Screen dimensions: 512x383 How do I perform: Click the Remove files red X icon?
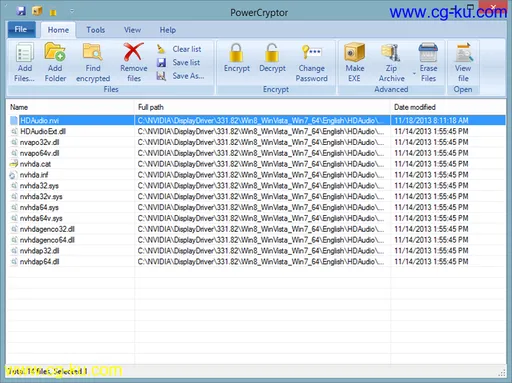tap(134, 52)
